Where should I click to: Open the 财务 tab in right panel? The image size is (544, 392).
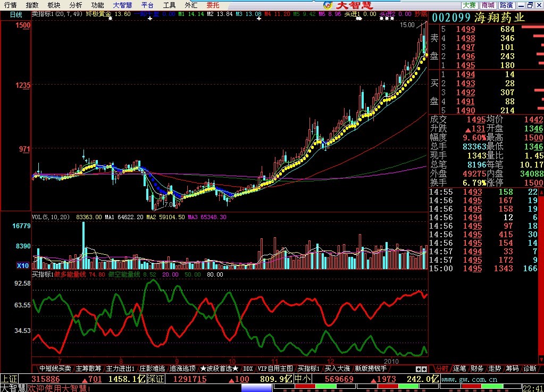pos(477,368)
